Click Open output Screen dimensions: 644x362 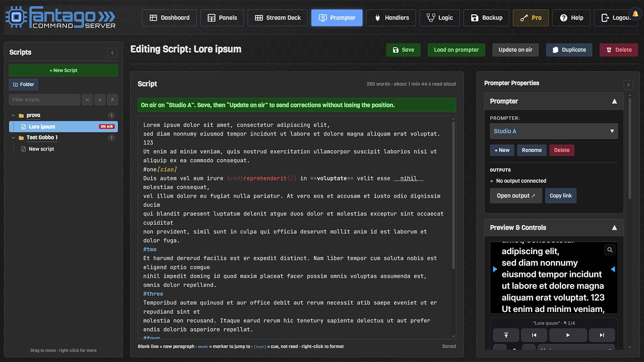point(516,196)
